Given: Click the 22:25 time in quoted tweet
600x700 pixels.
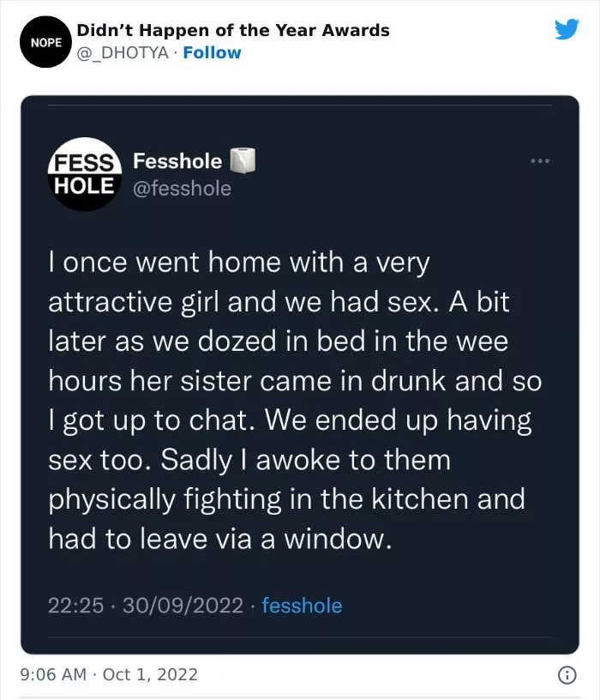Looking at the screenshot, I should click(x=75, y=606).
